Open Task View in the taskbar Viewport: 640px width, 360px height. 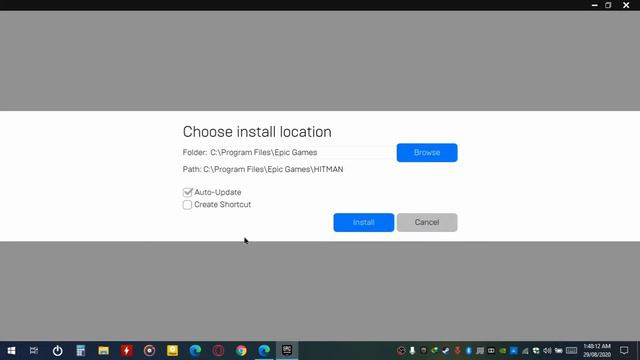(34, 351)
